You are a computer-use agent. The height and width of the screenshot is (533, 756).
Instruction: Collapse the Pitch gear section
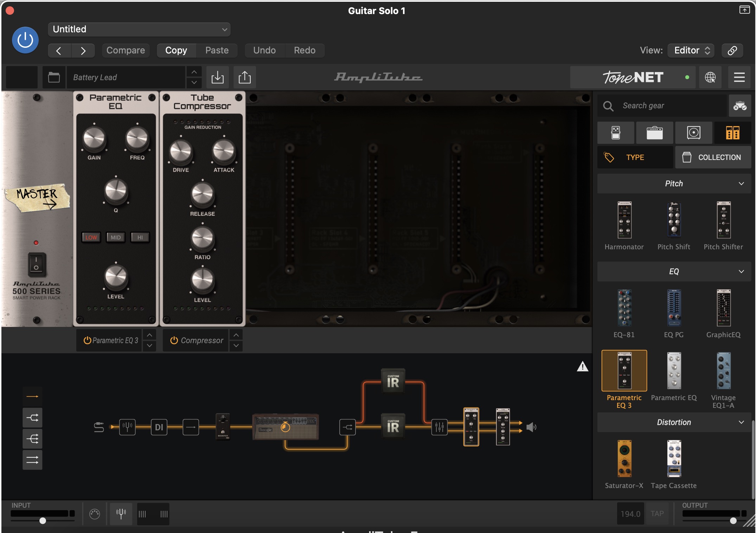click(674, 184)
